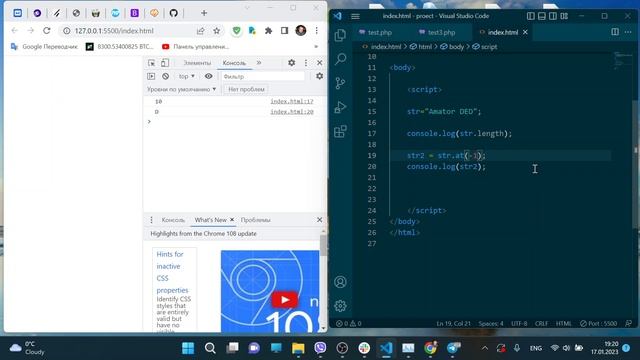Open the Уровни по умолчанию dropdown
Image resolution: width=640 pixels, height=360 pixels.
[x=182, y=89]
